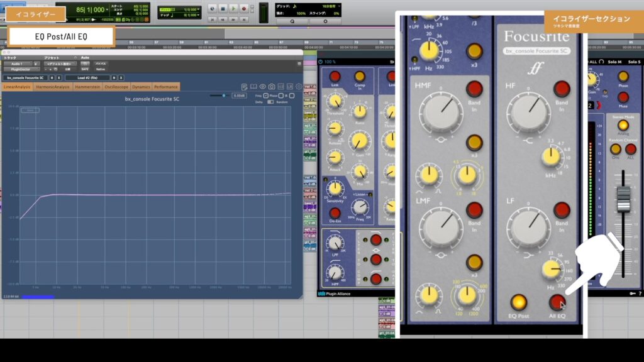The height and width of the screenshot is (362, 644).
Task: Open the Audio 1 track selector dropdown
Action: click(x=18, y=64)
